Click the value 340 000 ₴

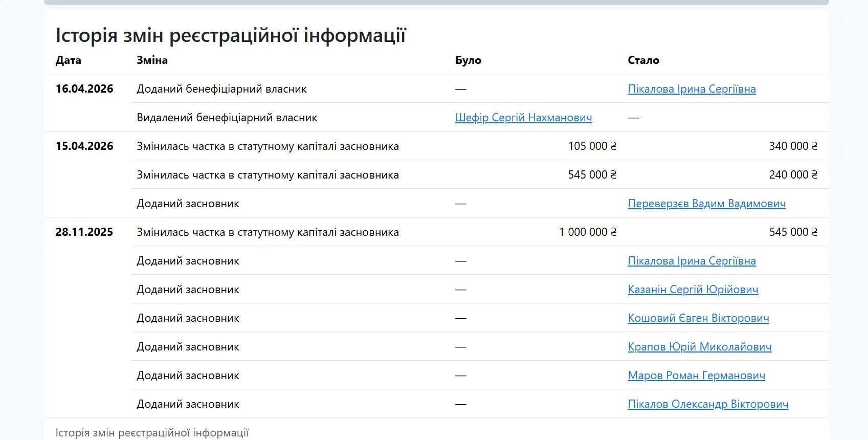point(793,146)
